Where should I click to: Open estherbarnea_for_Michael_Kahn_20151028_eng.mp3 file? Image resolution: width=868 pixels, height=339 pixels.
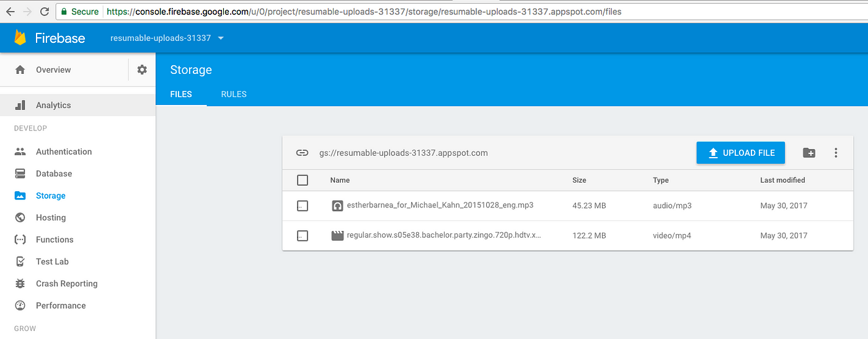(x=440, y=206)
